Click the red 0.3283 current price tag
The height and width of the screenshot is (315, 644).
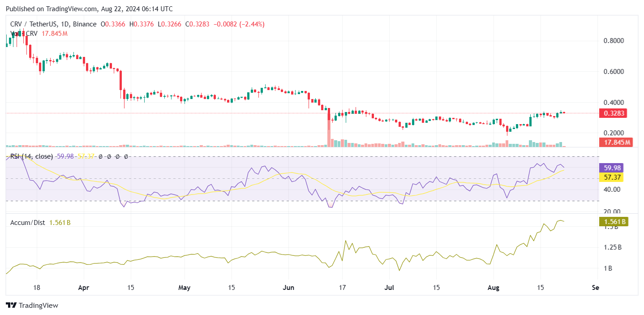[x=612, y=113]
